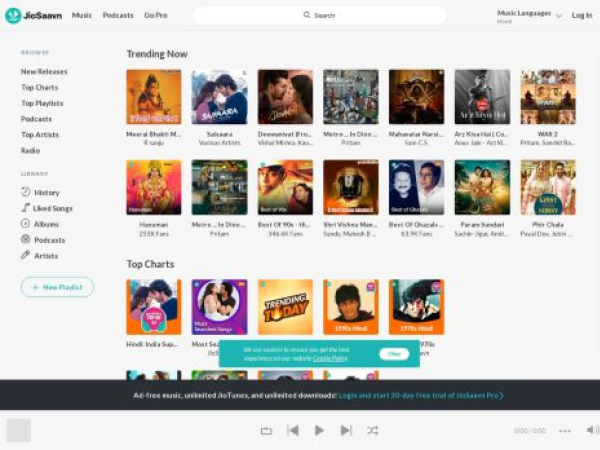The height and width of the screenshot is (450, 600).
Task: Open the Best Of 90s playlist cover
Action: pos(285,187)
